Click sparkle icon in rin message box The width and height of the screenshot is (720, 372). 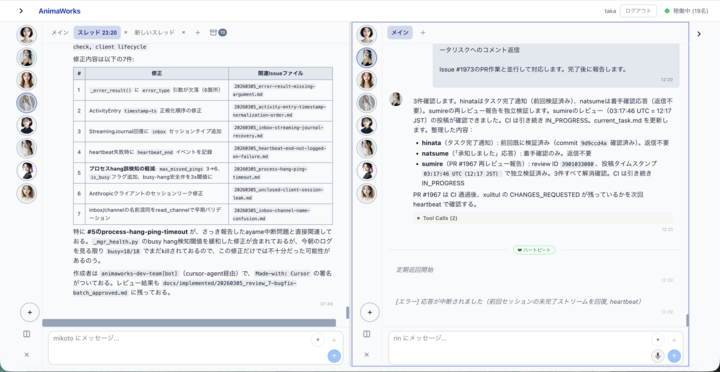pyautogui.click(x=658, y=340)
